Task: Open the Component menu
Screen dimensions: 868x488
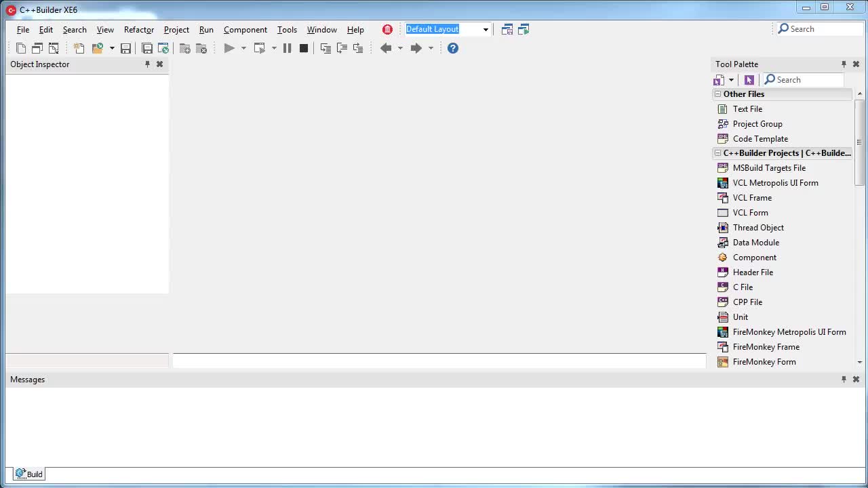Action: tap(245, 30)
